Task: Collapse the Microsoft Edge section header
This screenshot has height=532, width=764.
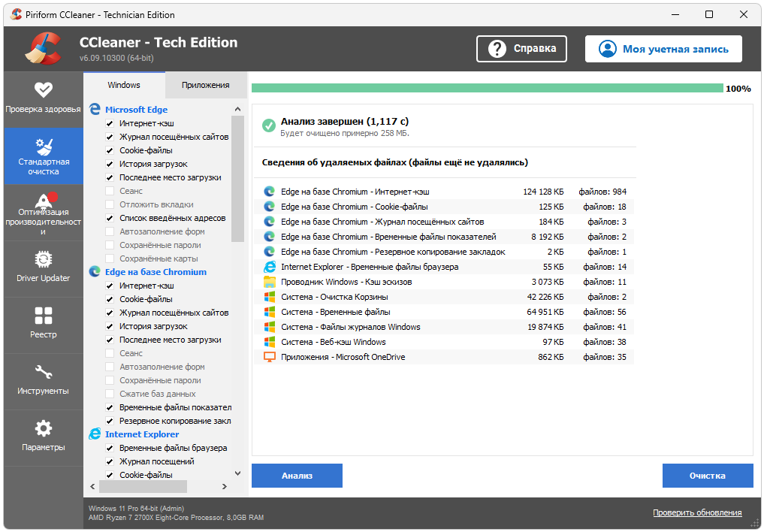Action: point(136,110)
